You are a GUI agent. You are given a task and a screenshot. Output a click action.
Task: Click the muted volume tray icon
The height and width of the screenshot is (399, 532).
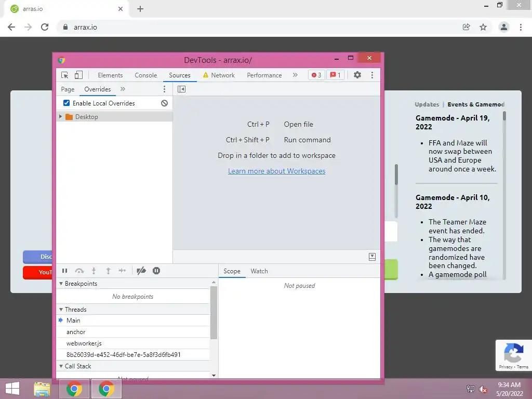coord(483,389)
